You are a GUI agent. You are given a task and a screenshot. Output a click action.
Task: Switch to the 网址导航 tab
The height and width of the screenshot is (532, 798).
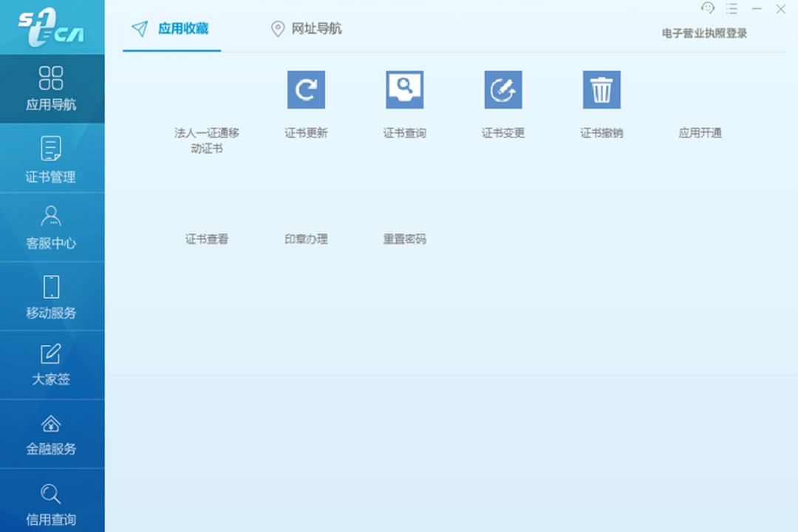coord(304,29)
